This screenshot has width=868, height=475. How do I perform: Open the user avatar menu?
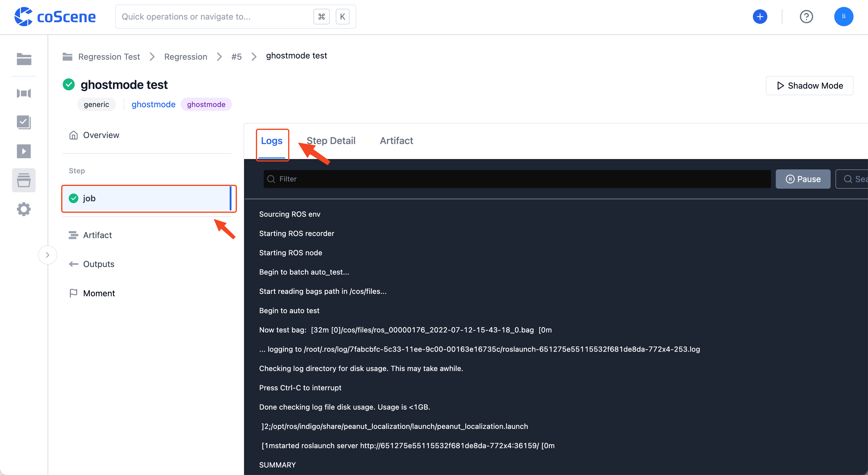click(x=843, y=17)
